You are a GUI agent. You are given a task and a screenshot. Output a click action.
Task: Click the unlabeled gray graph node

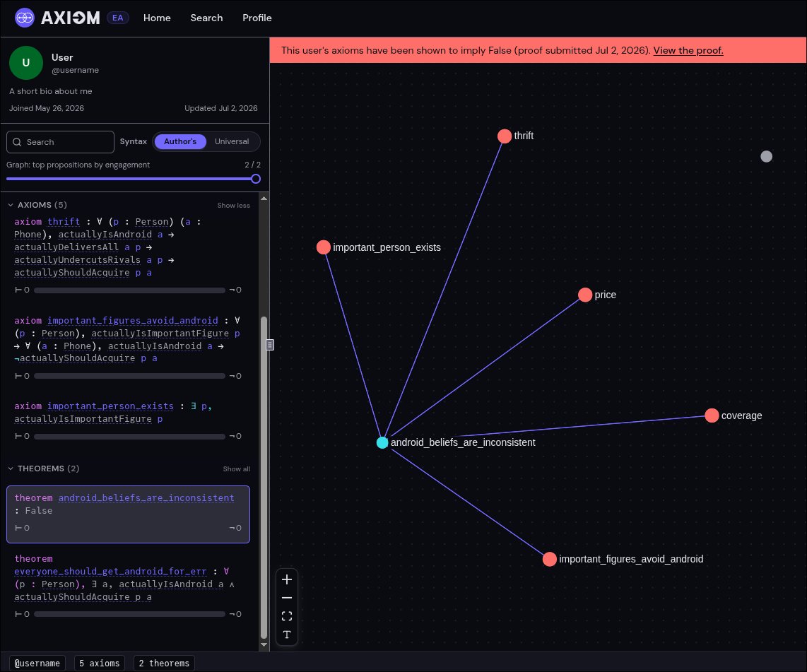[766, 156]
